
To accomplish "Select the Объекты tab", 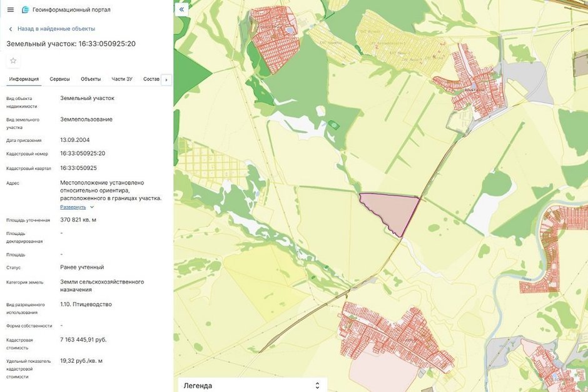I will (91, 79).
